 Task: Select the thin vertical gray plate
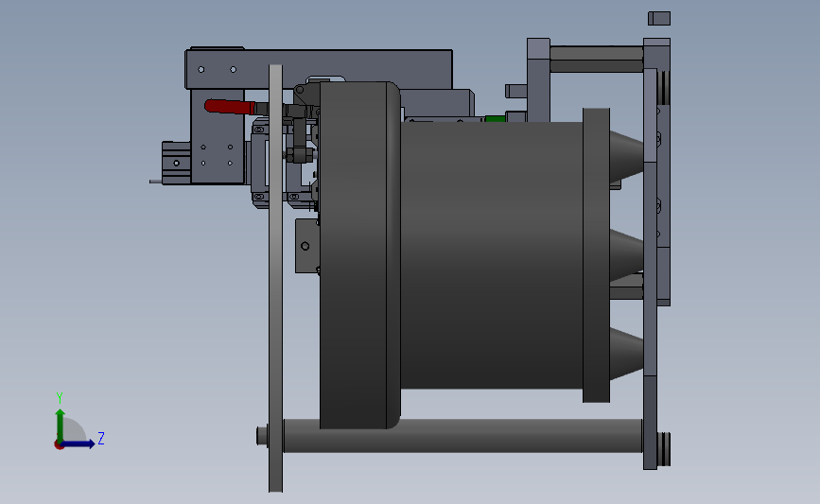tap(275, 278)
